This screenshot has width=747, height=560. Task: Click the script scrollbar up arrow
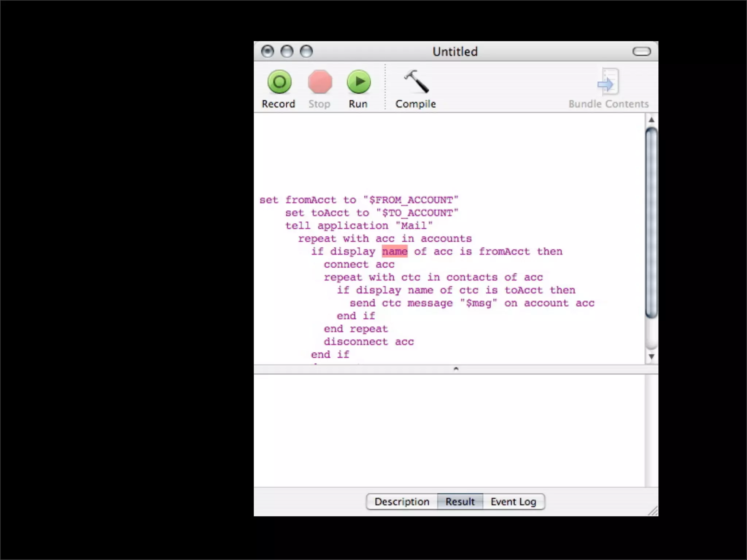click(651, 120)
